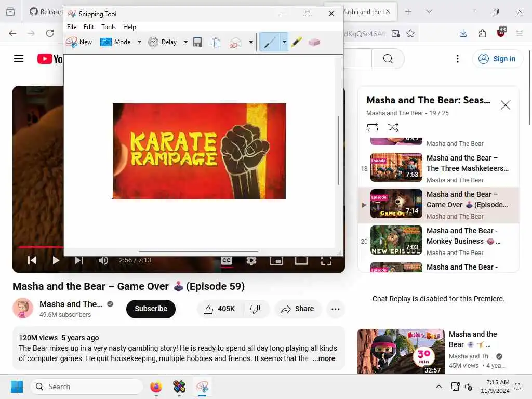Open the Help menu in Snipping Tool
532x399 pixels.
click(x=129, y=27)
